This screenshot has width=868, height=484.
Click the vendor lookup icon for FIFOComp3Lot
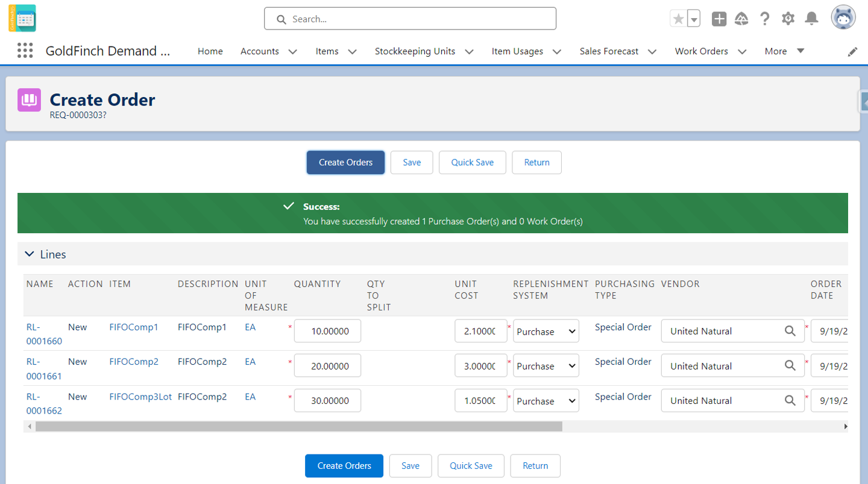click(790, 400)
